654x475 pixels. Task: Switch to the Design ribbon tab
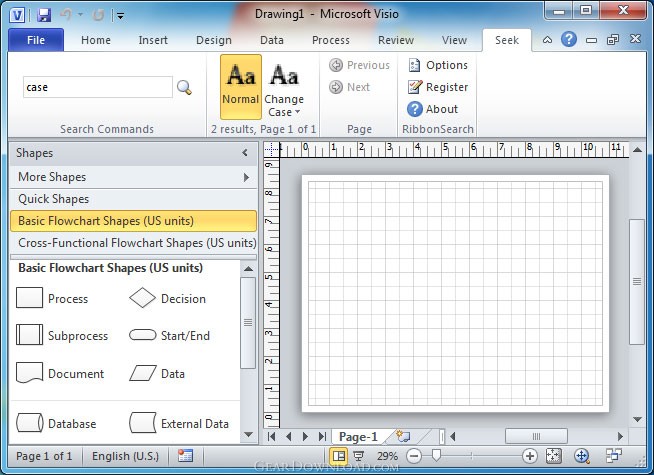[214, 40]
